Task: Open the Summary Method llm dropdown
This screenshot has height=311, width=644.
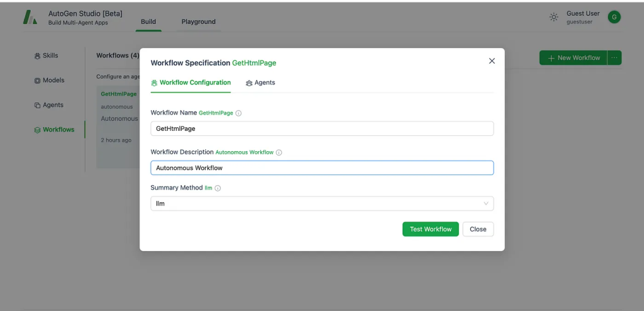Action: point(322,203)
